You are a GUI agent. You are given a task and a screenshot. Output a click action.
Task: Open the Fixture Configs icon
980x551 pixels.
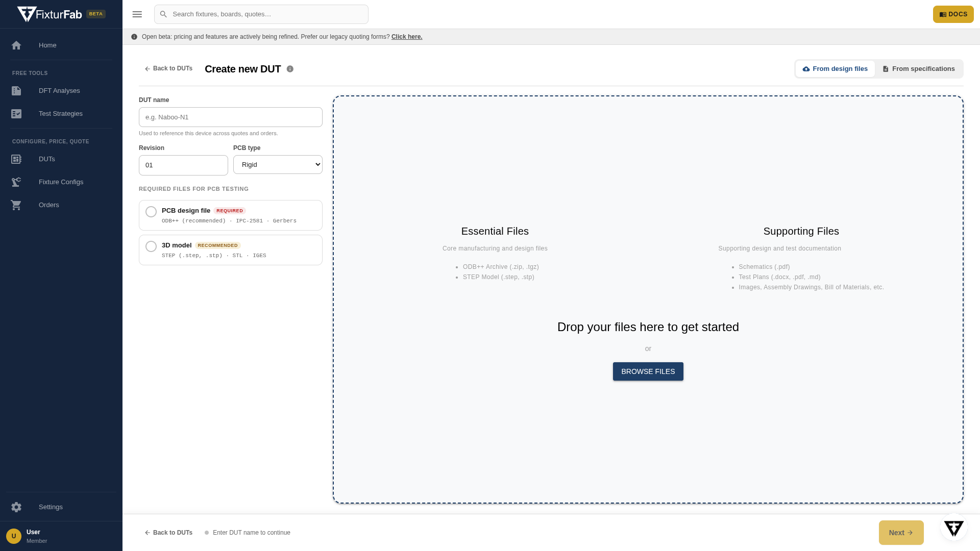[x=16, y=182]
